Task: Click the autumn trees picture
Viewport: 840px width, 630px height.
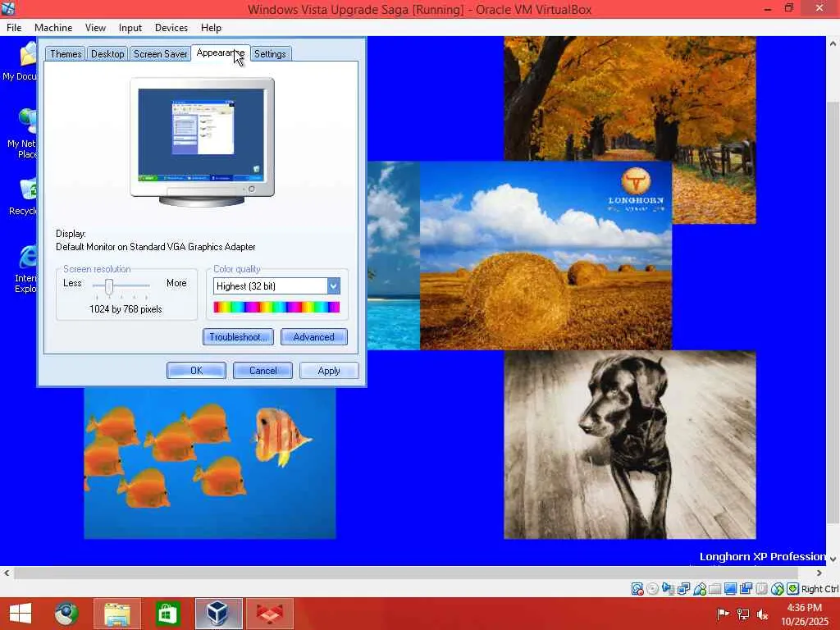Action: [630, 98]
